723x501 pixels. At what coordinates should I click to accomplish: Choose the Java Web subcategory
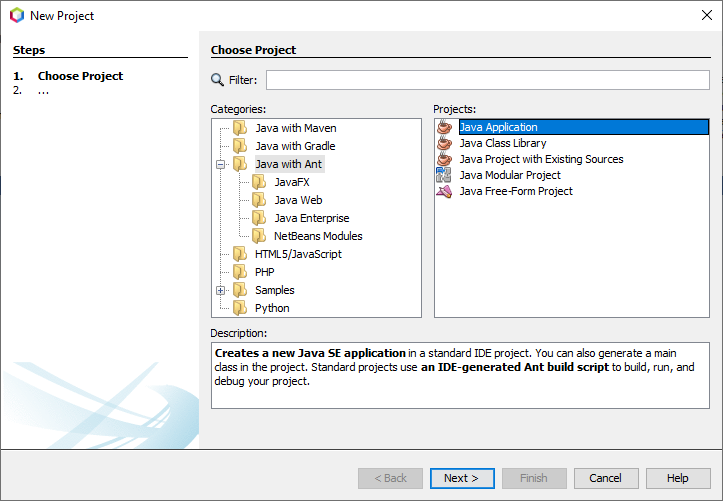point(298,200)
